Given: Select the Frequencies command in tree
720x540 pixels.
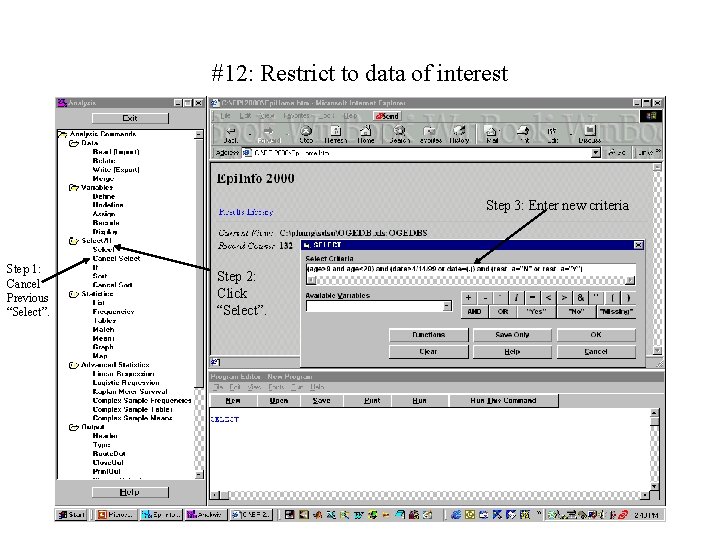Looking at the screenshot, I should click(113, 312).
